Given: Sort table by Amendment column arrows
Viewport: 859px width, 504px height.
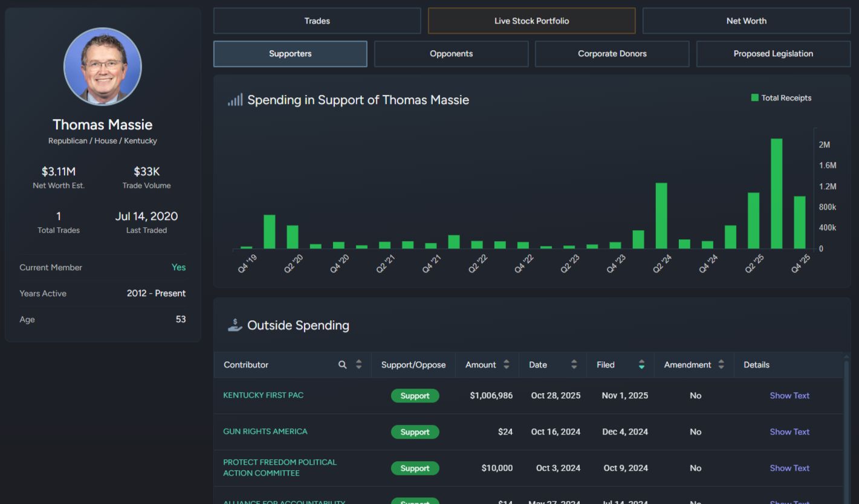Looking at the screenshot, I should click(x=721, y=364).
